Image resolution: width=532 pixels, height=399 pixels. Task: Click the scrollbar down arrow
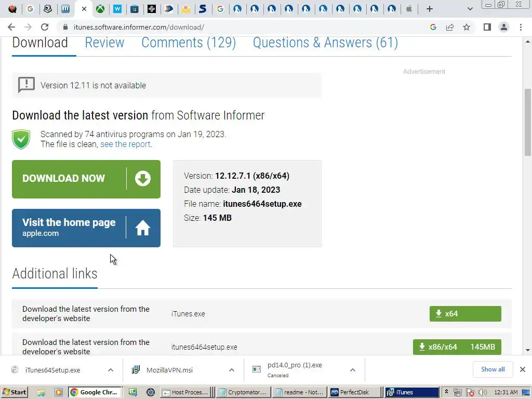[x=528, y=351]
